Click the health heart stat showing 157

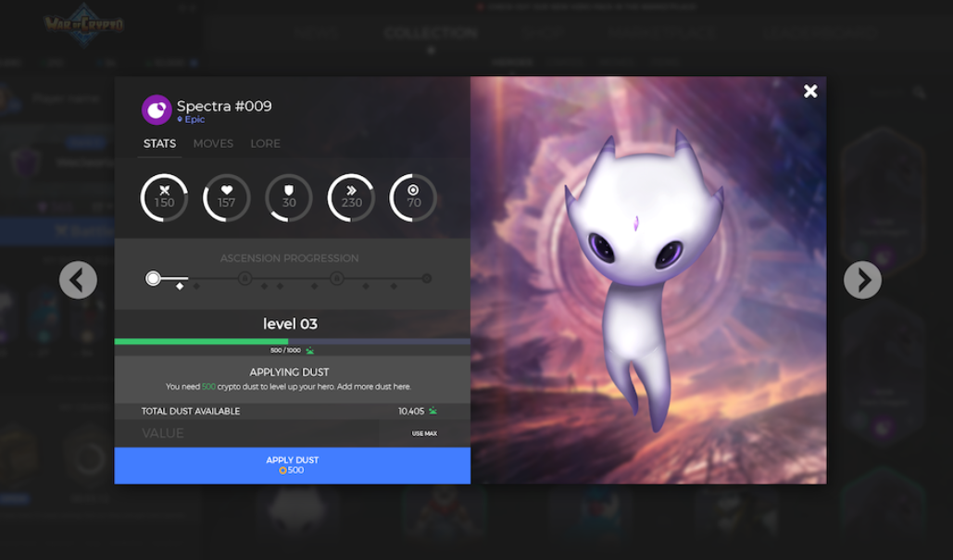[x=227, y=198]
